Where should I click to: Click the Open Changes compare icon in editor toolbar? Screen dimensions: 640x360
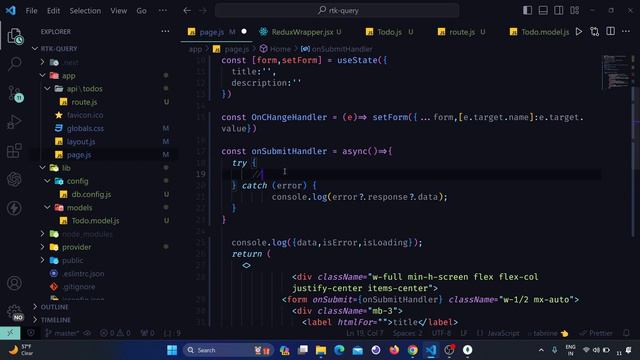pyautogui.click(x=594, y=31)
